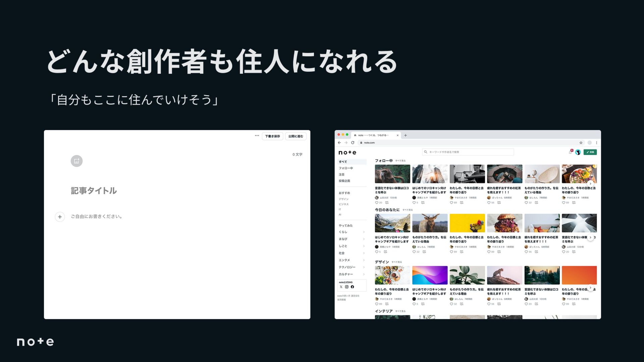Click the Facebook icon in sidebar
Image resolution: width=644 pixels, height=362 pixels.
tap(353, 287)
